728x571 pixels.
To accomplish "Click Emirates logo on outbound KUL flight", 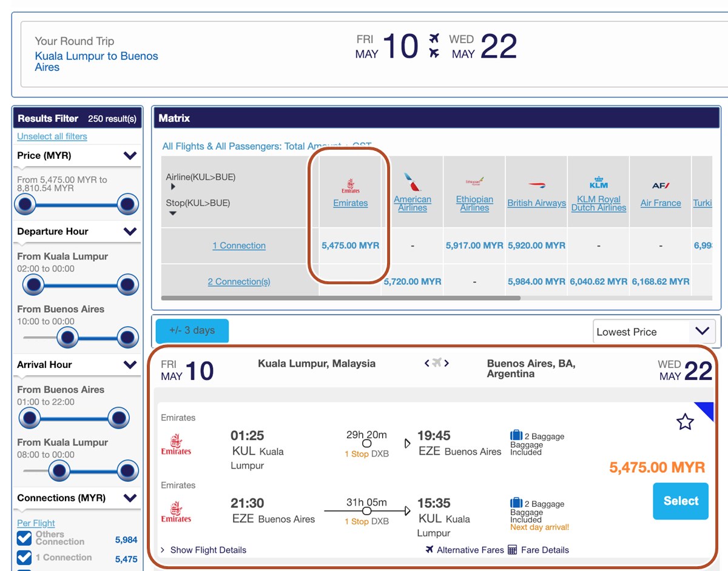I will [x=176, y=444].
